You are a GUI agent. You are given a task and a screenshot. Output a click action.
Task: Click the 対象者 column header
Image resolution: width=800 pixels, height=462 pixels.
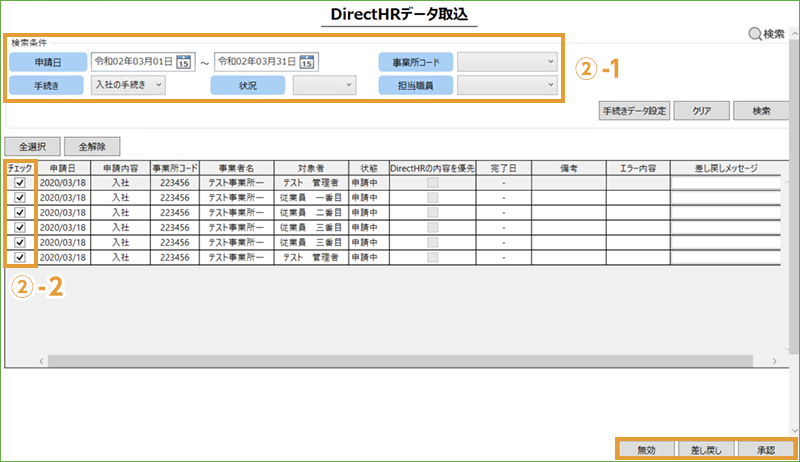311,168
